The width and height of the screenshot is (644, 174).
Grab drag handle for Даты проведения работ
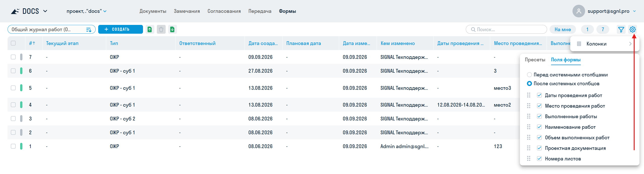point(529,95)
